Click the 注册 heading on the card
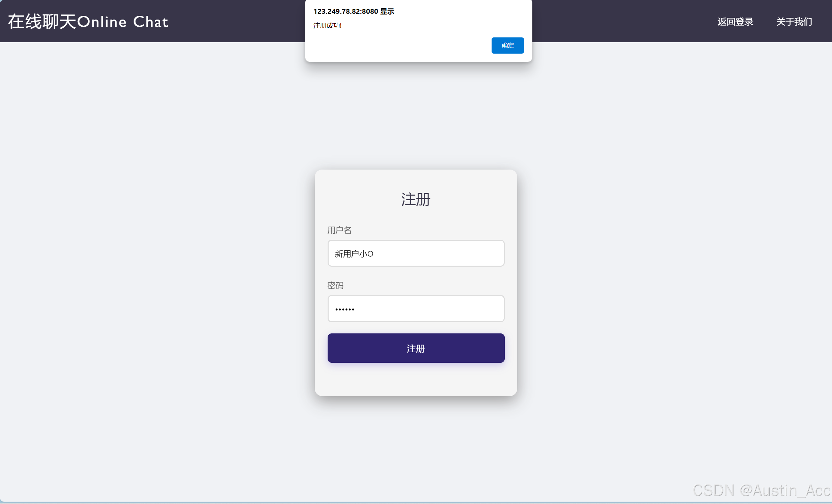 click(x=416, y=199)
